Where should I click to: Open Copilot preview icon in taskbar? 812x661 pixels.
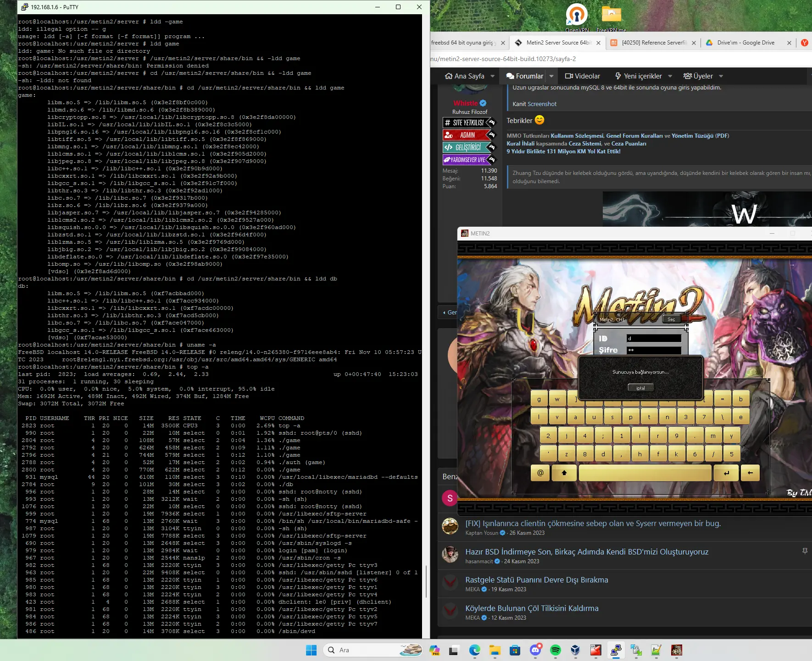pyautogui.click(x=434, y=650)
